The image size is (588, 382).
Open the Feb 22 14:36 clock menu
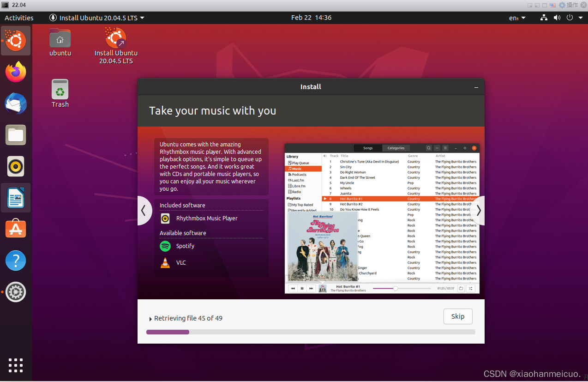tap(311, 18)
